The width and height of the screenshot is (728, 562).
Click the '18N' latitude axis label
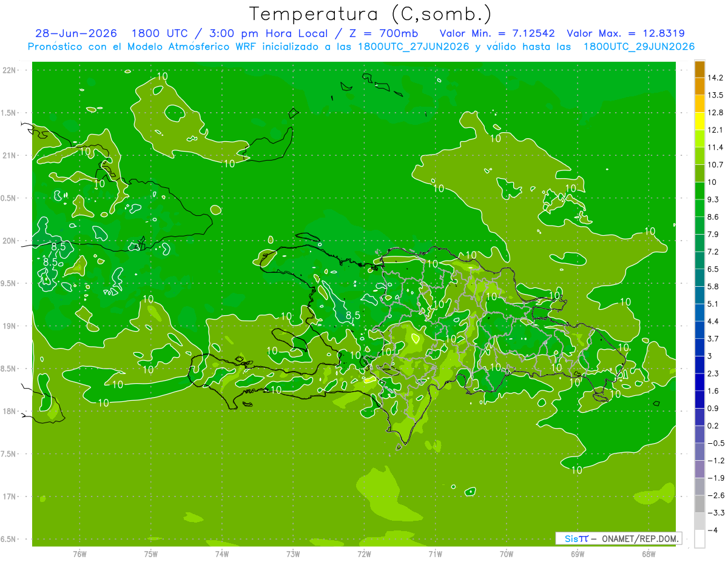coord(10,411)
